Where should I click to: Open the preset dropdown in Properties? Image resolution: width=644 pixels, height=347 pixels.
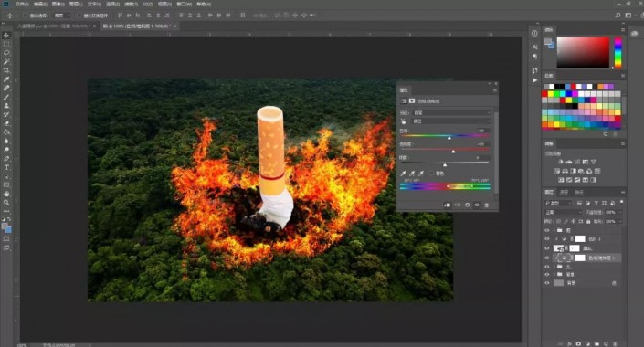click(451, 112)
